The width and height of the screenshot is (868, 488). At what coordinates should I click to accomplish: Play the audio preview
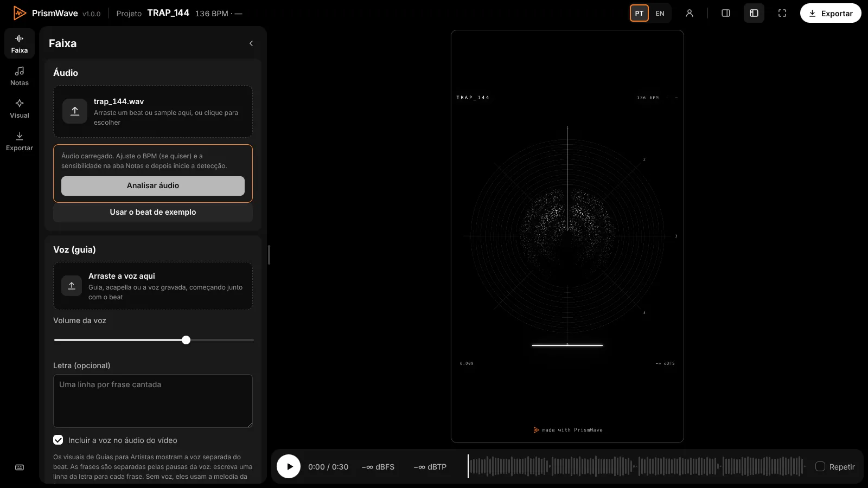click(289, 466)
